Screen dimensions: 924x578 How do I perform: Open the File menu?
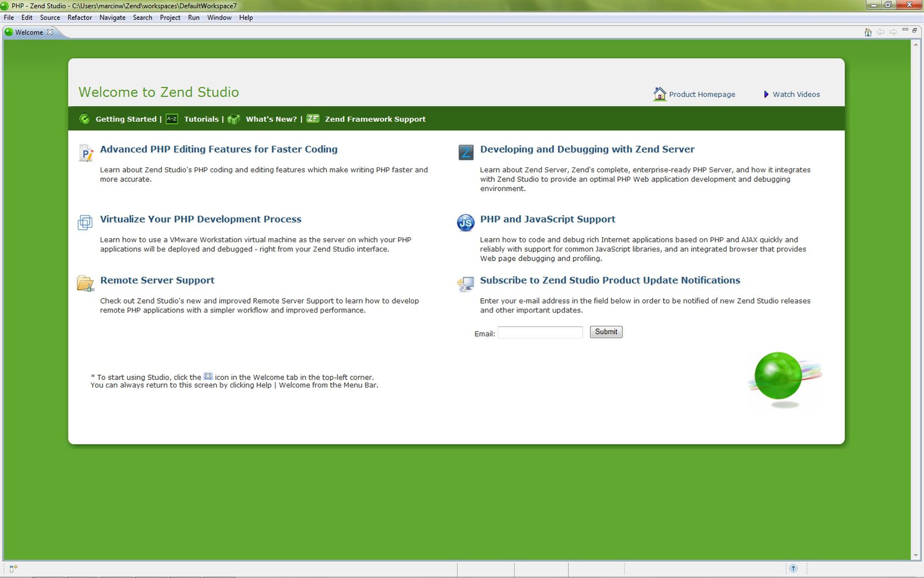[9, 18]
